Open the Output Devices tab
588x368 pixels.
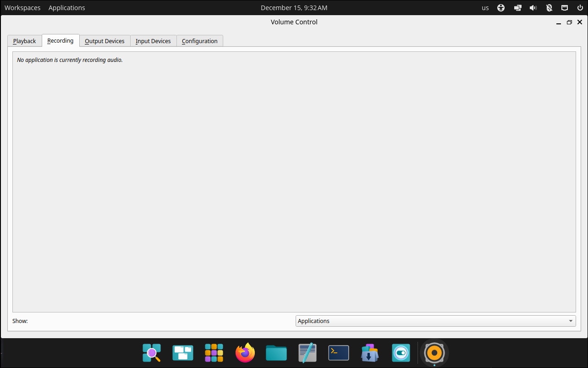click(x=104, y=41)
